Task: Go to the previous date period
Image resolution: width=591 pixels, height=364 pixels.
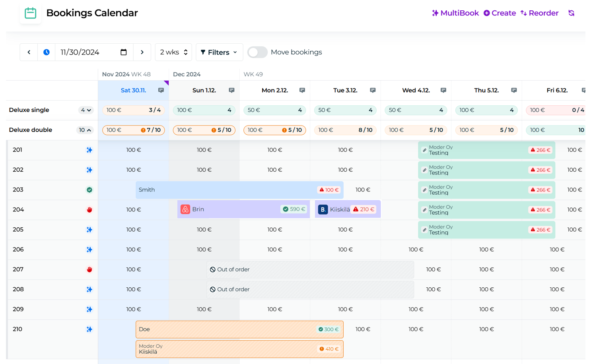Action: pos(29,52)
